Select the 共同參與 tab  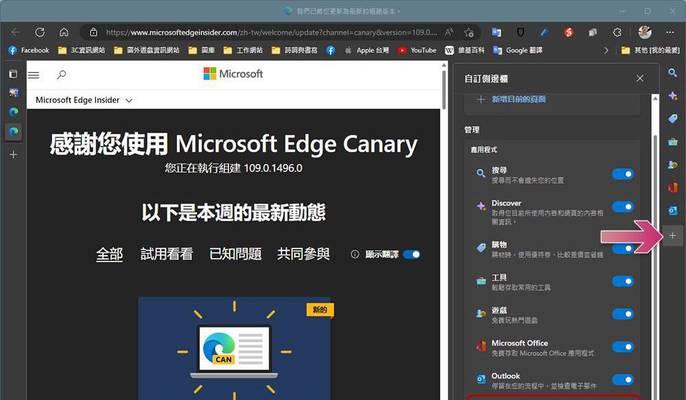point(304,254)
